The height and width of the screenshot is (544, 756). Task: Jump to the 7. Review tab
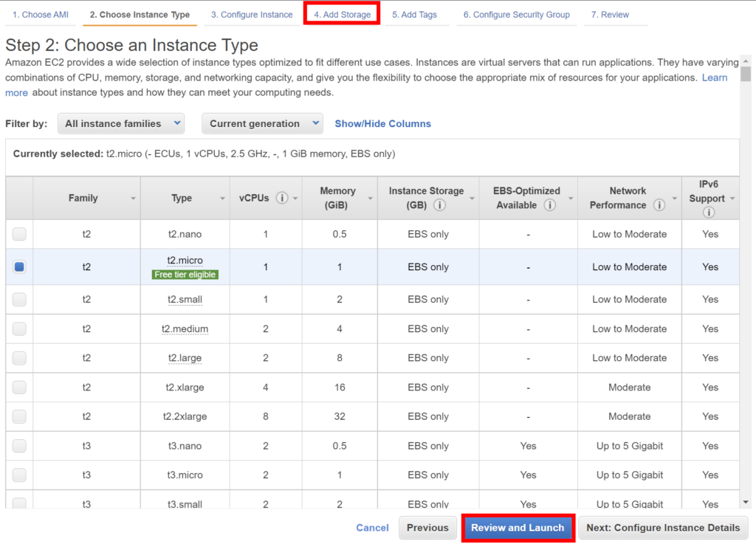[x=610, y=15]
